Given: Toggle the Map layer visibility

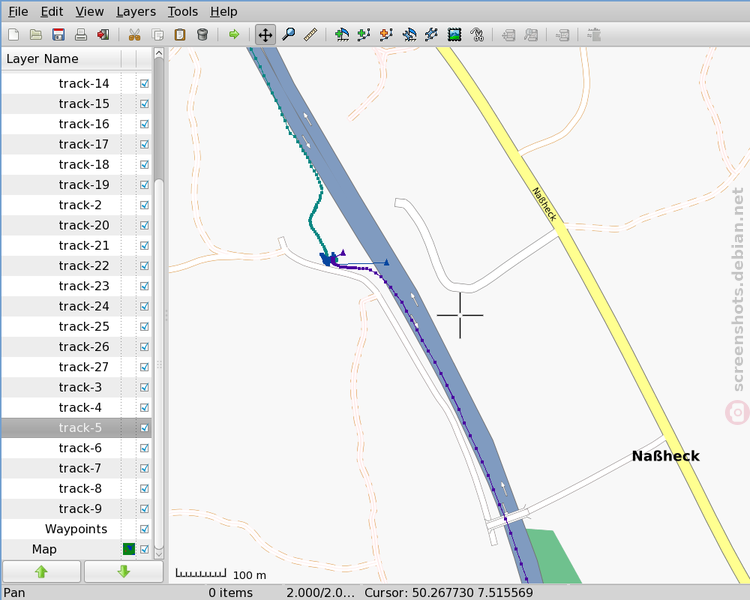Looking at the screenshot, I should [x=144, y=549].
